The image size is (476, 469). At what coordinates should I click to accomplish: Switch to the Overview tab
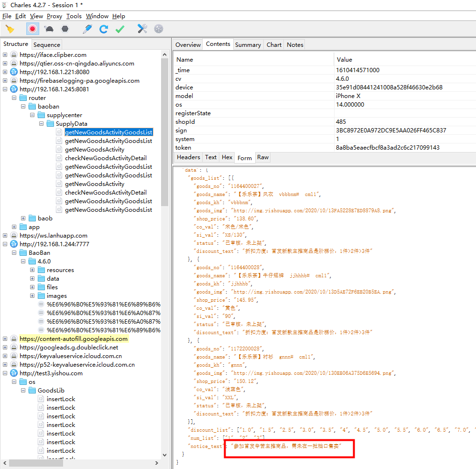point(188,44)
